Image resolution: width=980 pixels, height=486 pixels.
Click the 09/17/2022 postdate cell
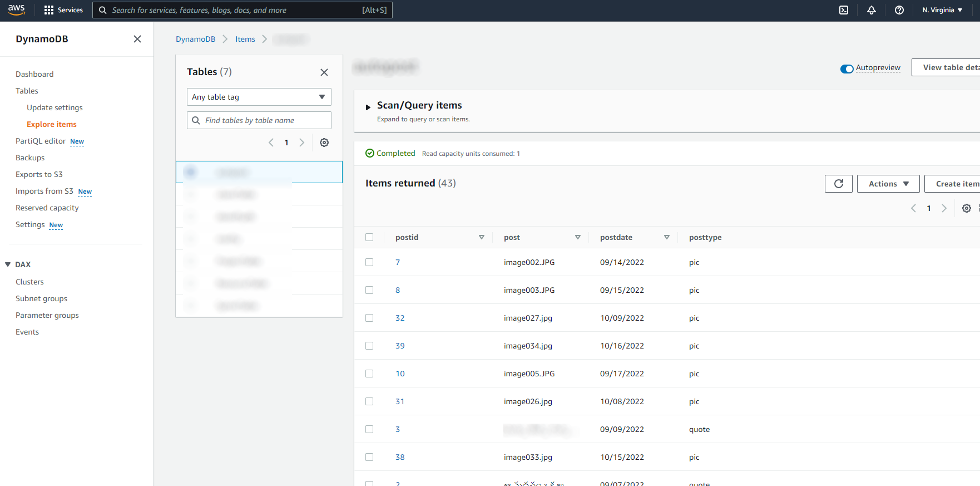tap(622, 374)
